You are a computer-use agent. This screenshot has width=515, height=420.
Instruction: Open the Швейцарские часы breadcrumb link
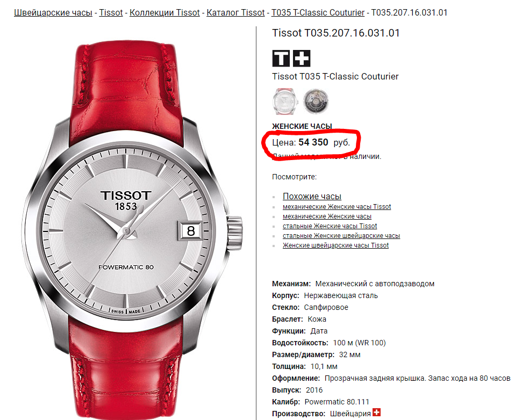[x=53, y=12]
